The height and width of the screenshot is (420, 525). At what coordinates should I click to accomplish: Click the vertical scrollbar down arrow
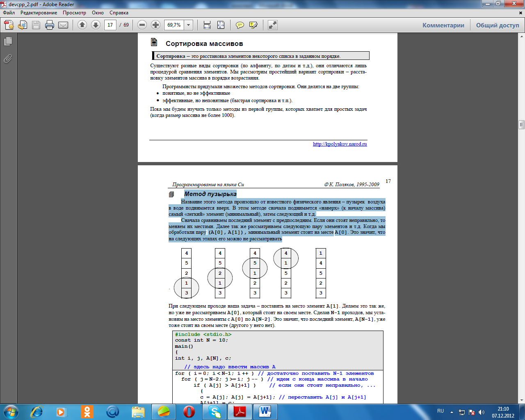click(x=522, y=400)
